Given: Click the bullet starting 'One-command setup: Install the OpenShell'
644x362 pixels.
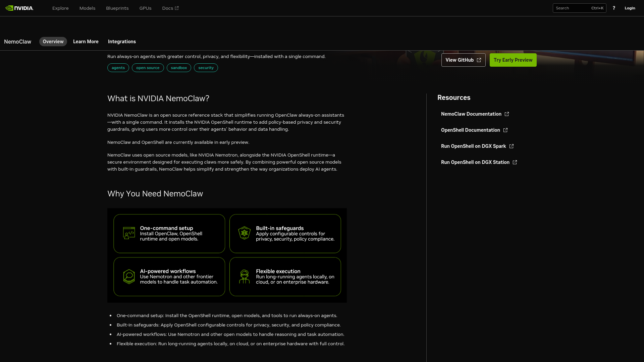Looking at the screenshot, I should (227, 315).
